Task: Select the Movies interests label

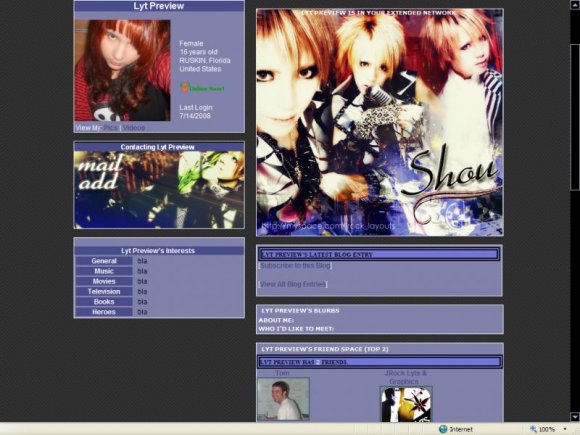Action: (104, 281)
